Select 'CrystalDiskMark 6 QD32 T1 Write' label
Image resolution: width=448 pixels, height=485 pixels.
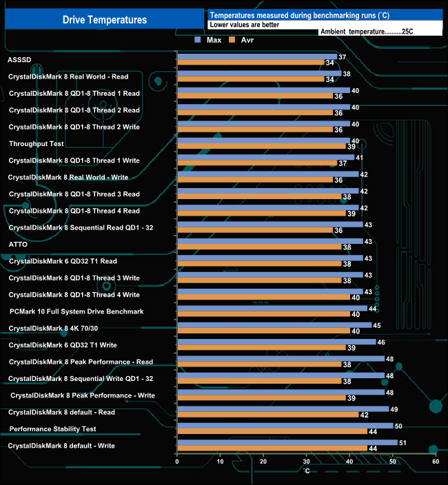point(63,345)
